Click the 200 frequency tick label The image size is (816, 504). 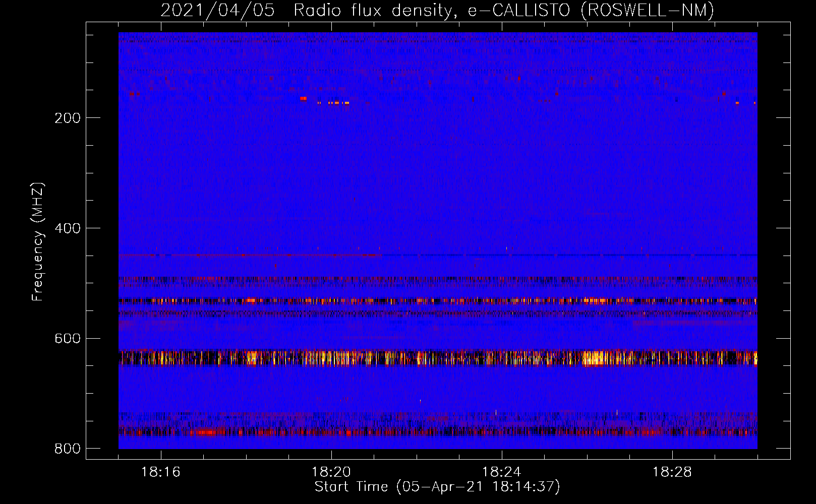point(68,118)
